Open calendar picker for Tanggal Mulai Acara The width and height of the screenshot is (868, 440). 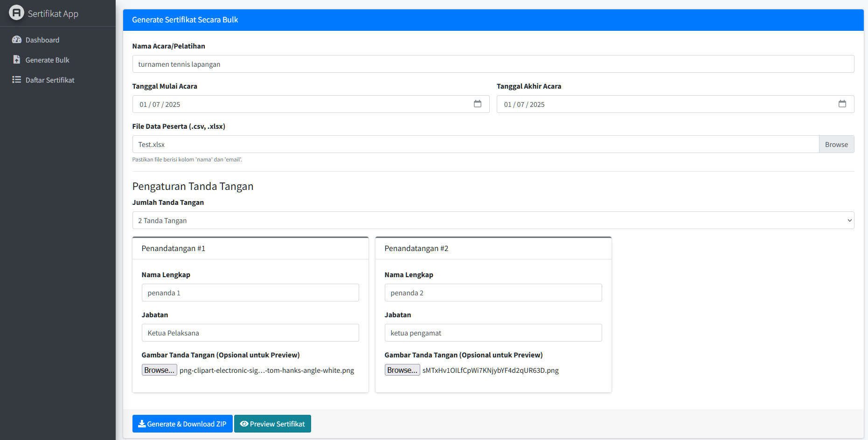pos(478,104)
